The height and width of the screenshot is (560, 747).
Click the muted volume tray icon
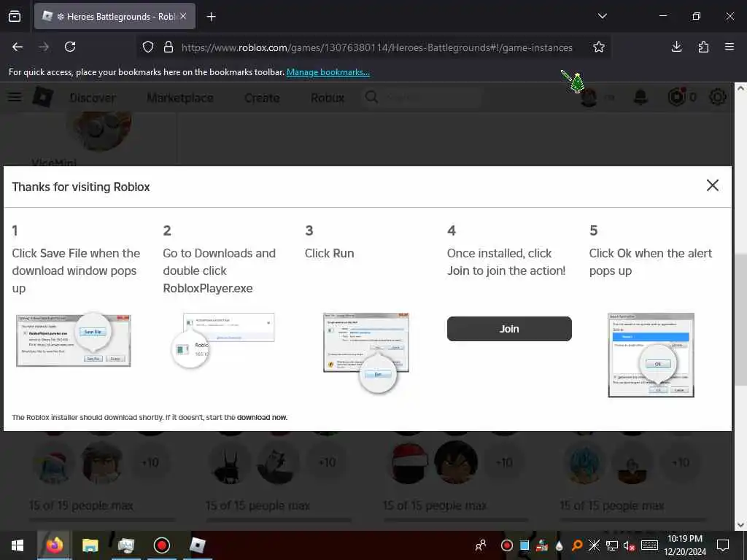pos(630,545)
